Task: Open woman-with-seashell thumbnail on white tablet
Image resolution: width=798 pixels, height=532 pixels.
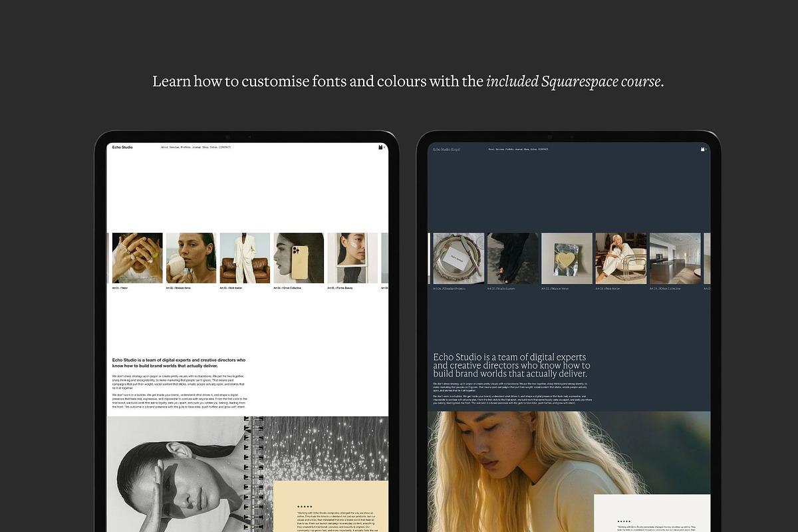Action: (192, 258)
